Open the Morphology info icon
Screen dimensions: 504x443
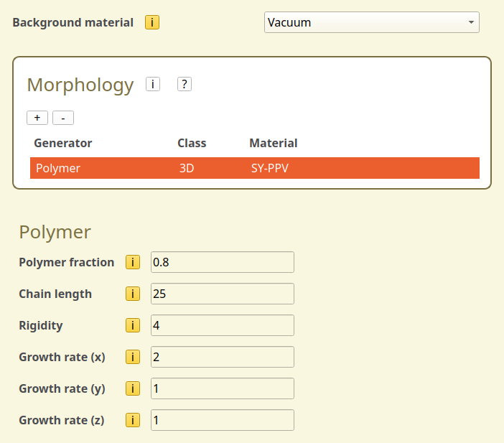click(x=152, y=85)
